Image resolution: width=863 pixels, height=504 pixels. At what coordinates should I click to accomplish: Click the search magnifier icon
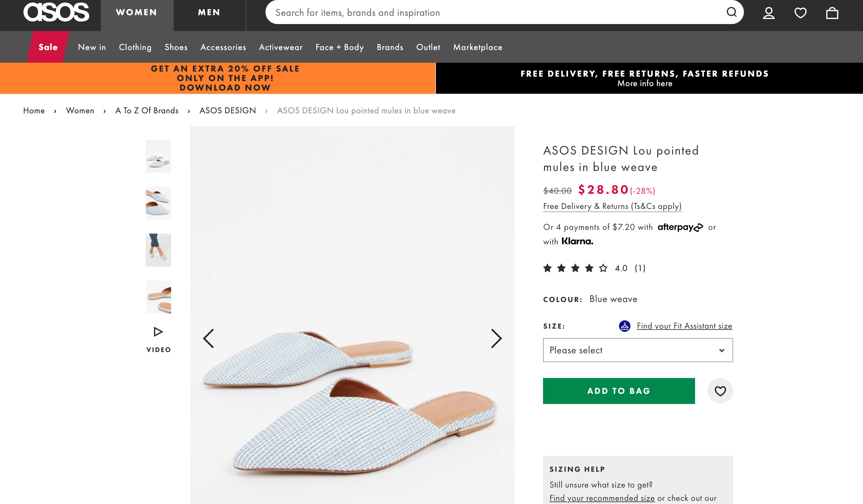point(732,12)
